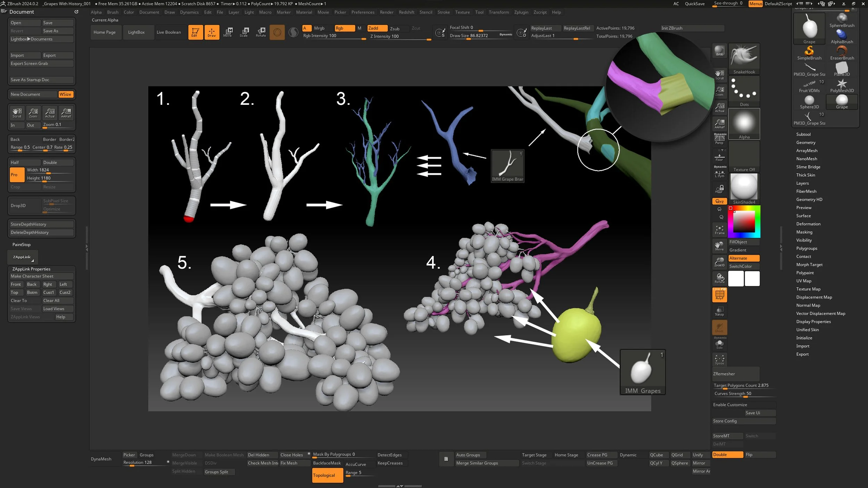Click the Floor grid icon
868x488 pixels.
pos(719,157)
